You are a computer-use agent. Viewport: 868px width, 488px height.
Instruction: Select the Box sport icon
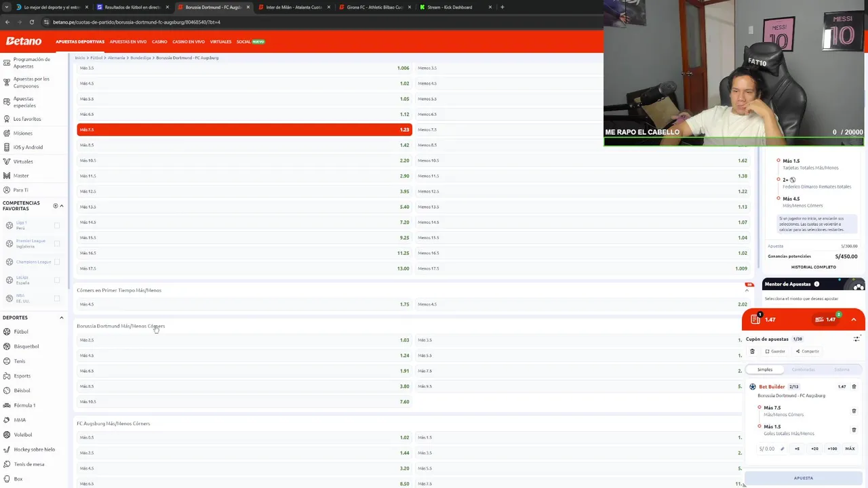click(7, 479)
